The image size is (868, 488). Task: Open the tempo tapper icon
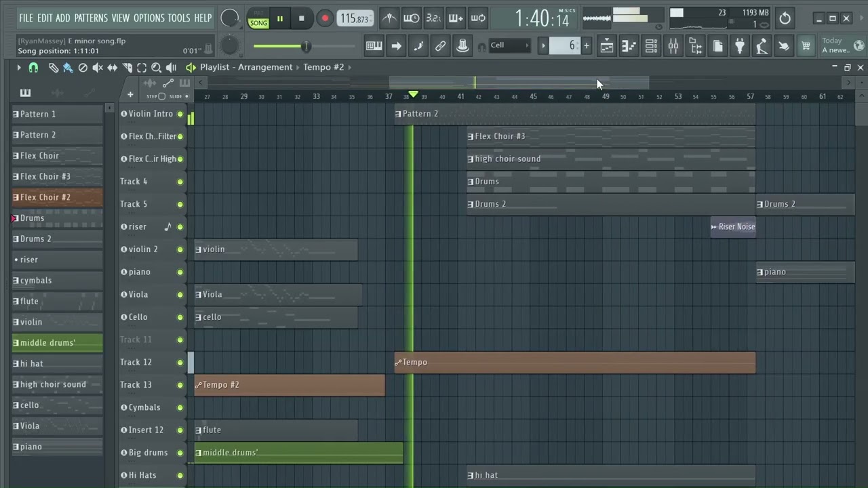pos(762,46)
